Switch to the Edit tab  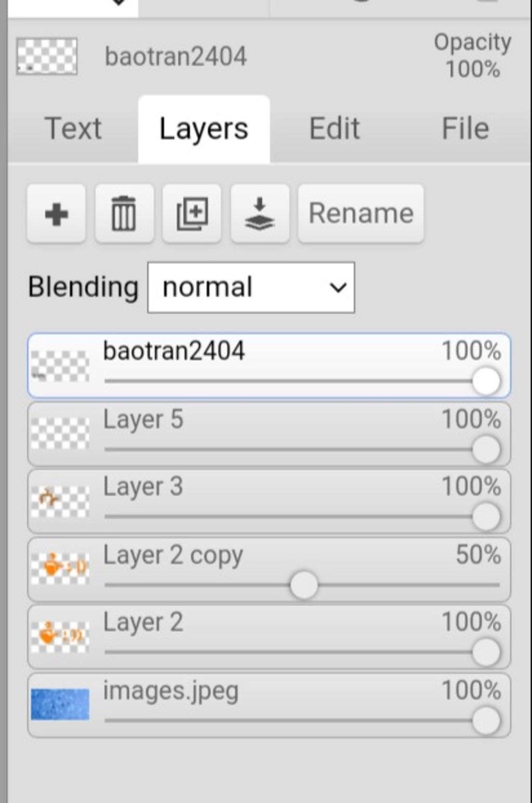point(335,128)
